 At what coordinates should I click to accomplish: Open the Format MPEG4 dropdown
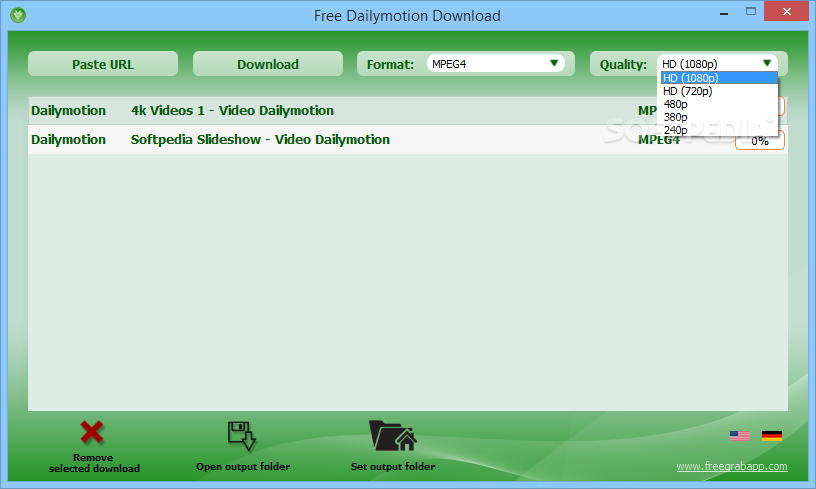[x=495, y=63]
